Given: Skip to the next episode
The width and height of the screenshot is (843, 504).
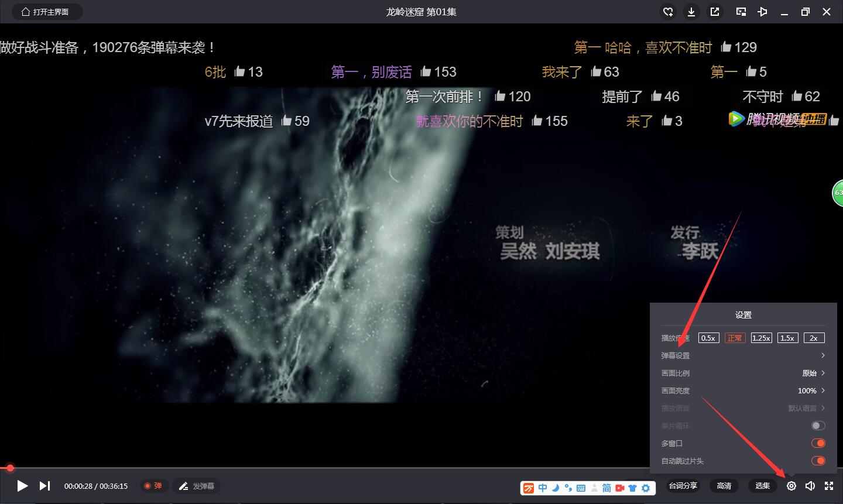Looking at the screenshot, I should tap(44, 486).
